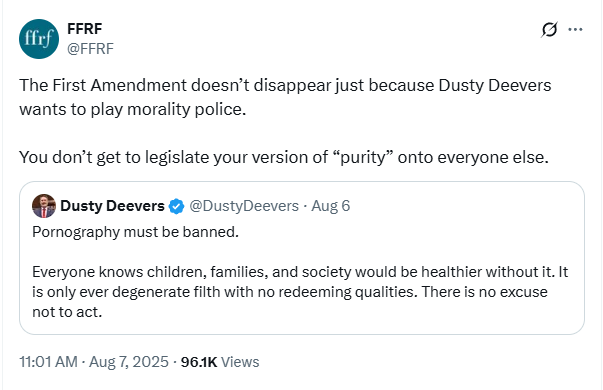The height and width of the screenshot is (390, 603).
Task: Click the "First Amendment doesn't disappear" sentence
Action: (285, 85)
